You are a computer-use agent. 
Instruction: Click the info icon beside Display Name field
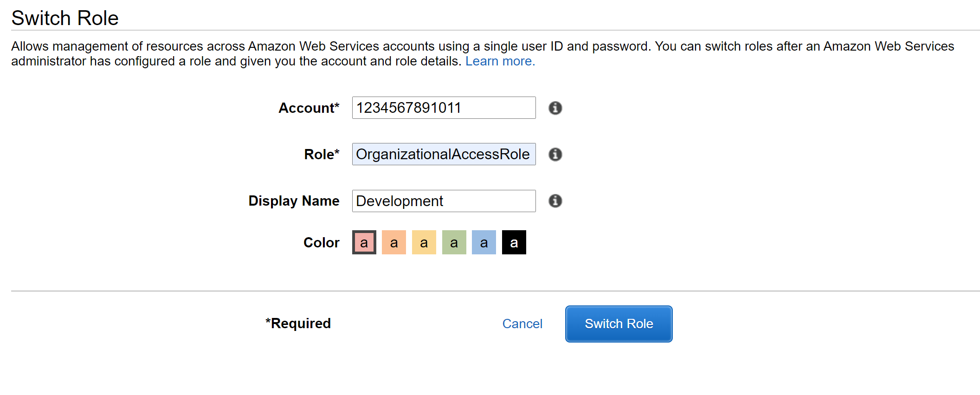(x=555, y=201)
